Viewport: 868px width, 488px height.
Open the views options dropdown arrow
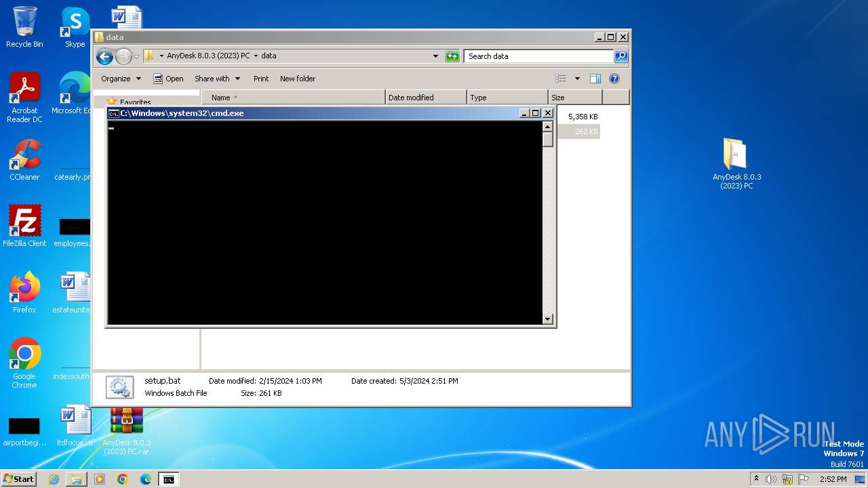point(577,79)
